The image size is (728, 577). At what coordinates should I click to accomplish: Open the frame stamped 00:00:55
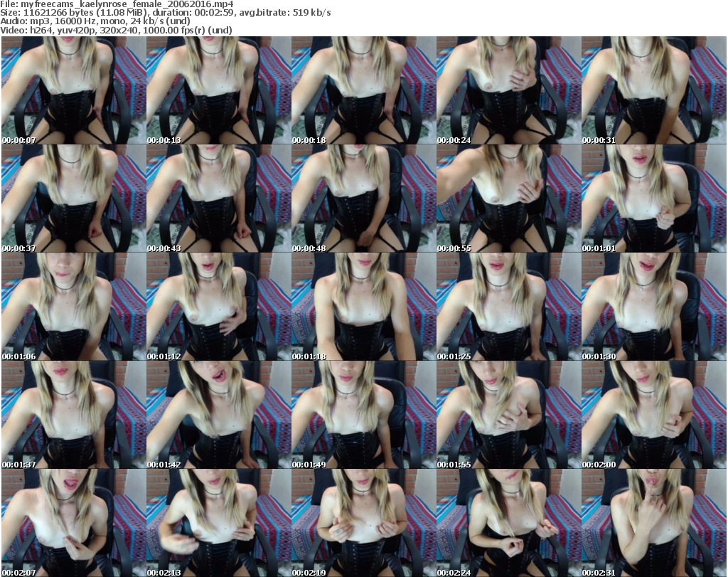tap(509, 198)
